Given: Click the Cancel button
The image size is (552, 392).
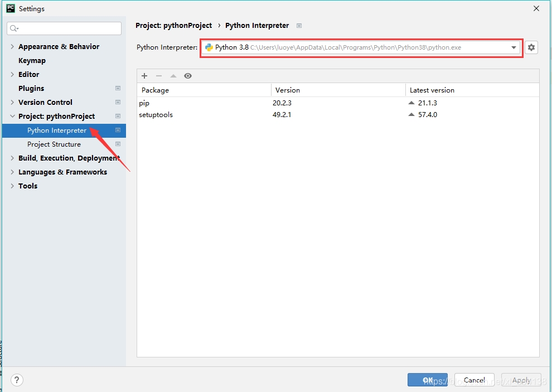Looking at the screenshot, I should 474,380.
